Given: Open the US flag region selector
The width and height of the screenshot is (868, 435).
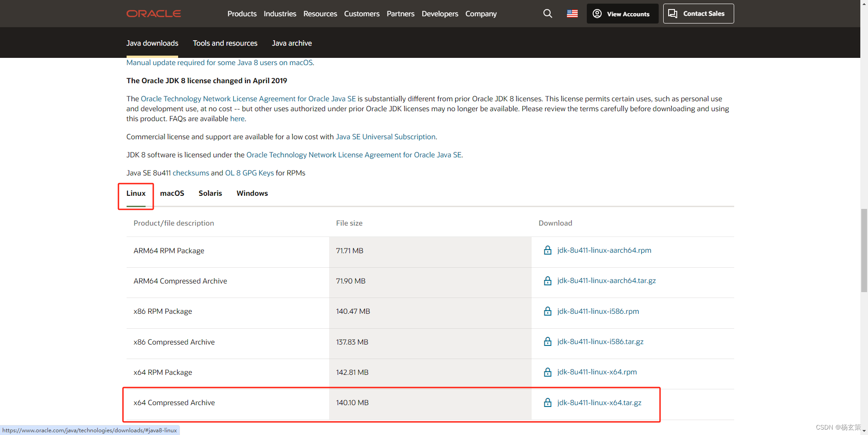Looking at the screenshot, I should click(x=572, y=14).
